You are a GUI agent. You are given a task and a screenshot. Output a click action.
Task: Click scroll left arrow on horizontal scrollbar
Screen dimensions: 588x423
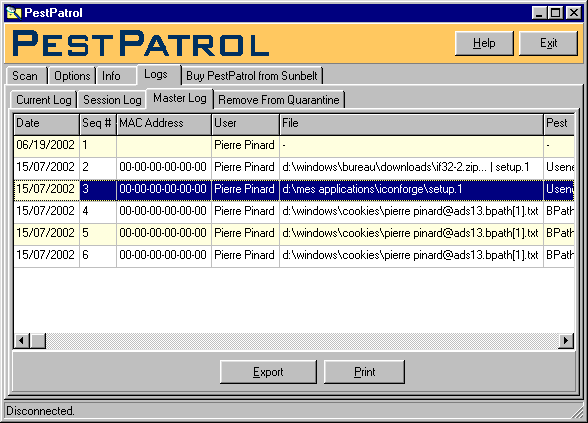[22, 341]
